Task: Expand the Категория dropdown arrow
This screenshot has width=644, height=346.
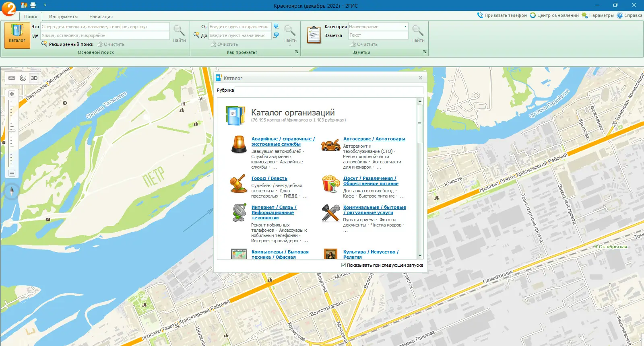Action: point(405,27)
